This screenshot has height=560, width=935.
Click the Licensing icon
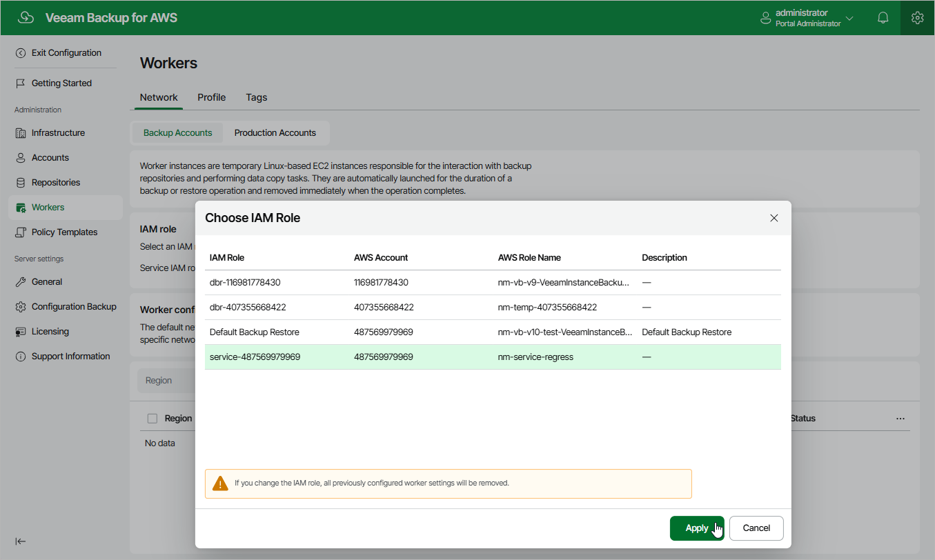(21, 332)
